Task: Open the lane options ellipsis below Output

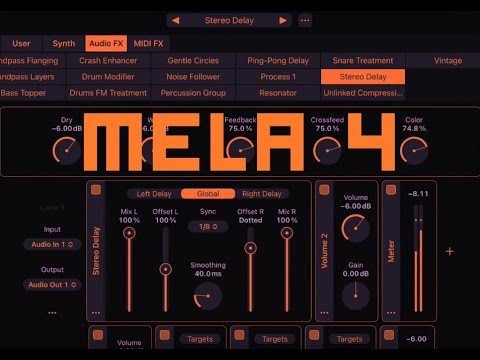Action: coord(52,313)
